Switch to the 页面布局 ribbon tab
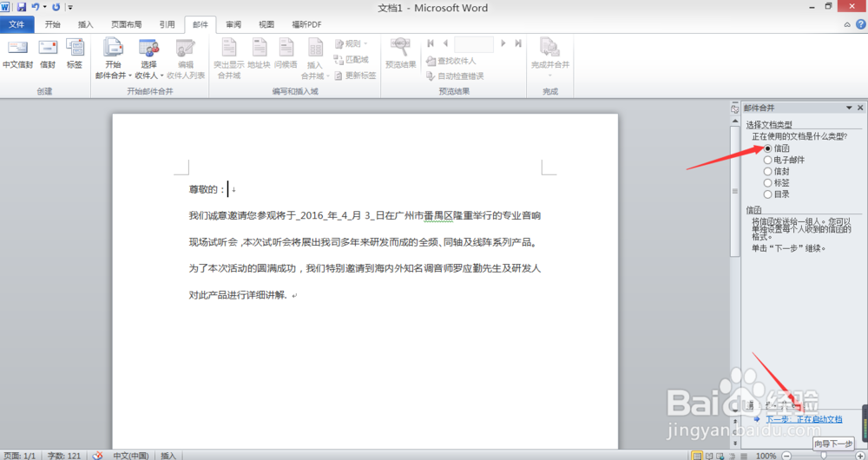Screen dimensions: 868x460 click(126, 24)
